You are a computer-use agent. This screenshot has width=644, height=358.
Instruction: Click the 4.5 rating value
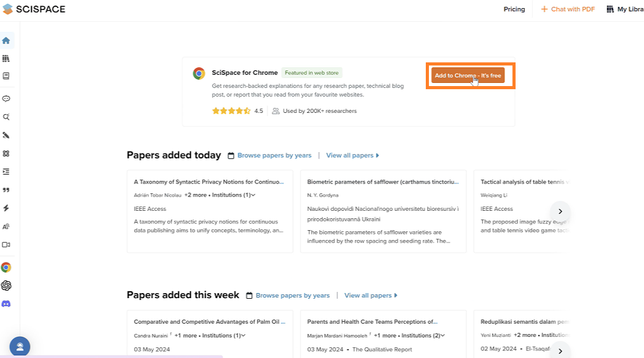pos(258,111)
